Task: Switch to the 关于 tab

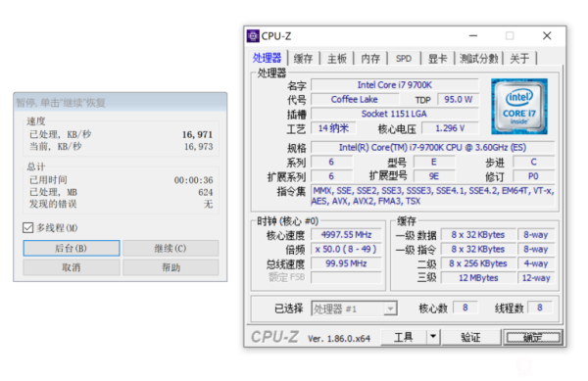Action: click(x=519, y=59)
